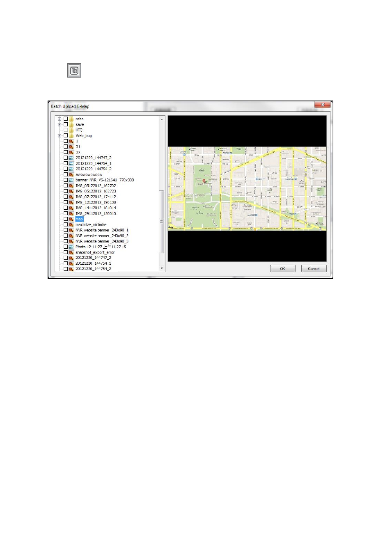Screen dimensions: 392x554
Task: Tick the checkbox for IMG_29112012_150010
Action: (66, 213)
